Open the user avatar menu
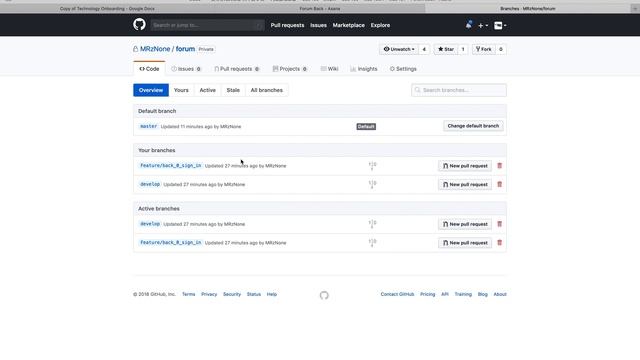The width and height of the screenshot is (640, 360). pyautogui.click(x=500, y=25)
